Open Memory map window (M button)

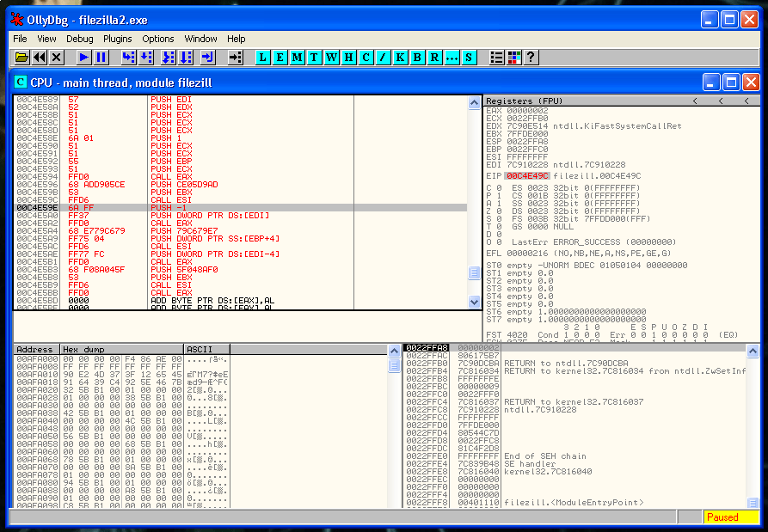click(297, 58)
